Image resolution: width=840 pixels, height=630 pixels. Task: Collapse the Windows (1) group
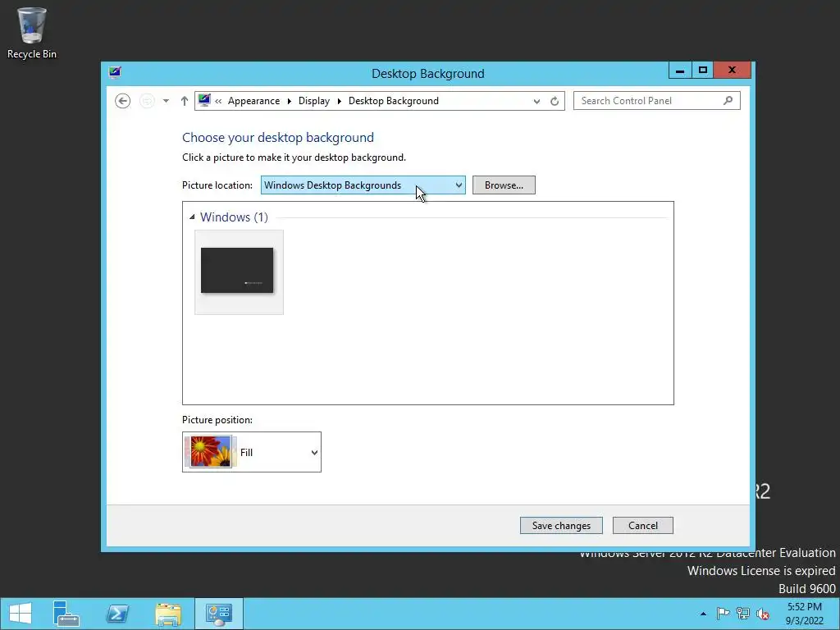coord(192,217)
